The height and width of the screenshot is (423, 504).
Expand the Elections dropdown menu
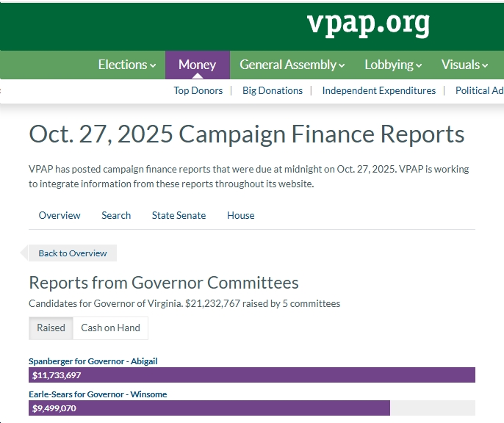click(x=127, y=65)
